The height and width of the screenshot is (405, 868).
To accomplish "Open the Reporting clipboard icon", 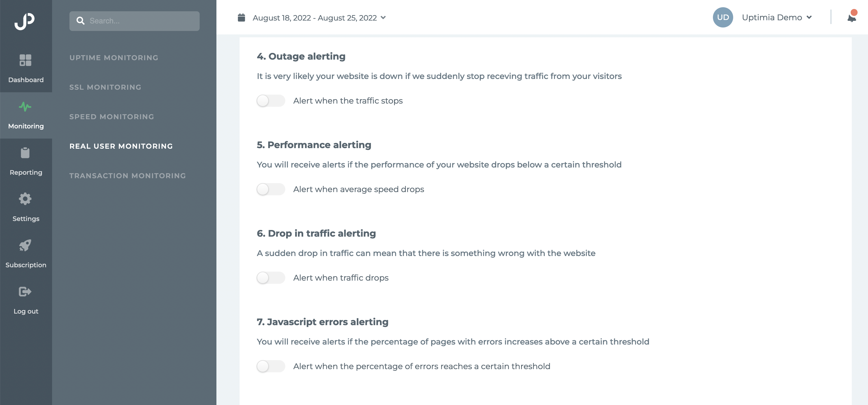I will tap(25, 153).
